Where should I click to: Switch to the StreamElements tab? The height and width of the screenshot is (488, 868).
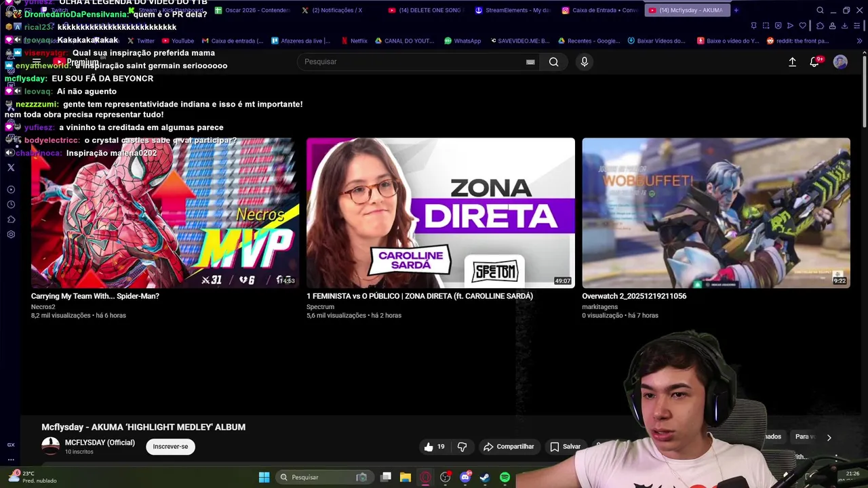pos(514,10)
